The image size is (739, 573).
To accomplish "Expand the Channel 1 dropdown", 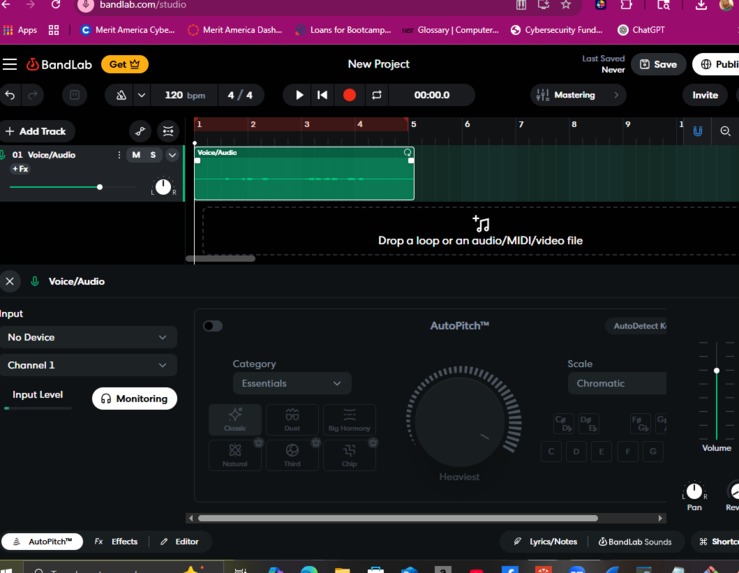I will tap(88, 365).
